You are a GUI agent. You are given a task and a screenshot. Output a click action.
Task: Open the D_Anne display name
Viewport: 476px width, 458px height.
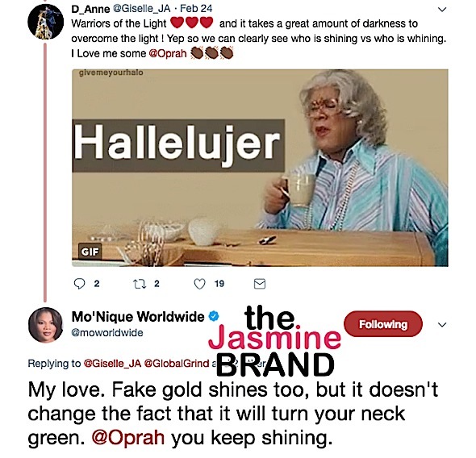(90, 9)
